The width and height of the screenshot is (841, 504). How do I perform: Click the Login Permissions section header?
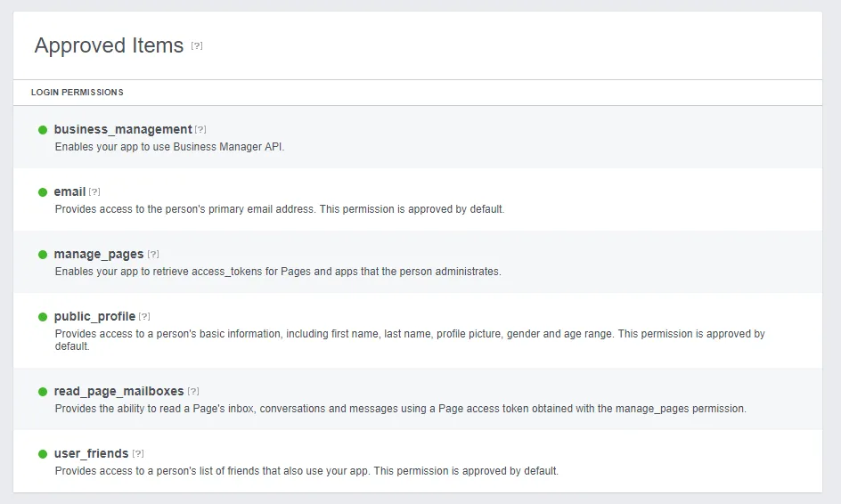[78, 93]
